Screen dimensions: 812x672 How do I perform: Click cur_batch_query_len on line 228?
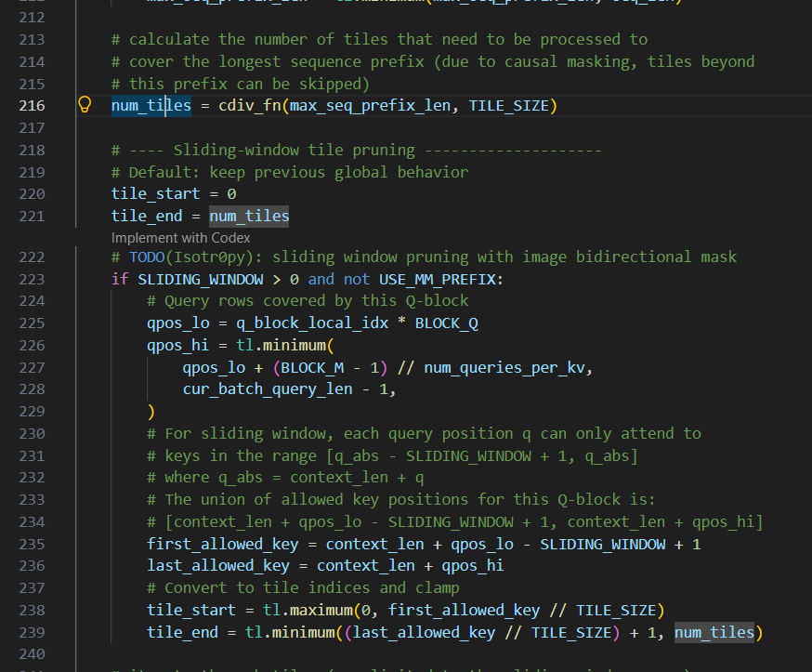[x=268, y=389]
